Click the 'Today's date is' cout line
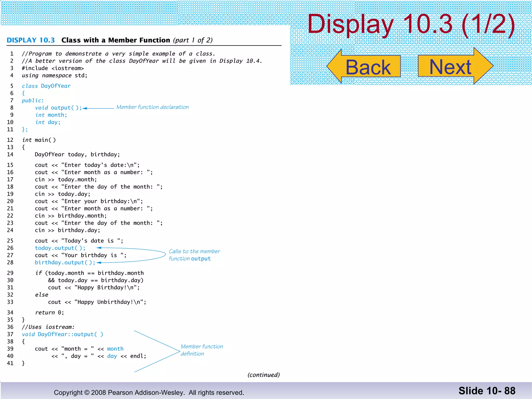Screen dimensions: 532x399 [79, 241]
